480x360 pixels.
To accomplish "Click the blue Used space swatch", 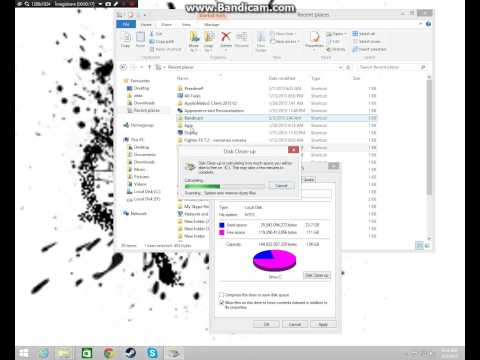I will click(222, 225).
